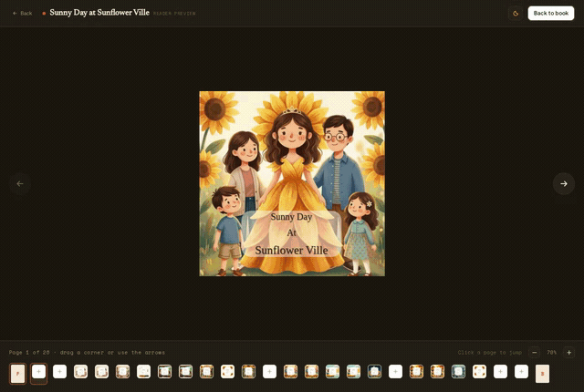
Task: Click the Back to book button
Action: 551,14
